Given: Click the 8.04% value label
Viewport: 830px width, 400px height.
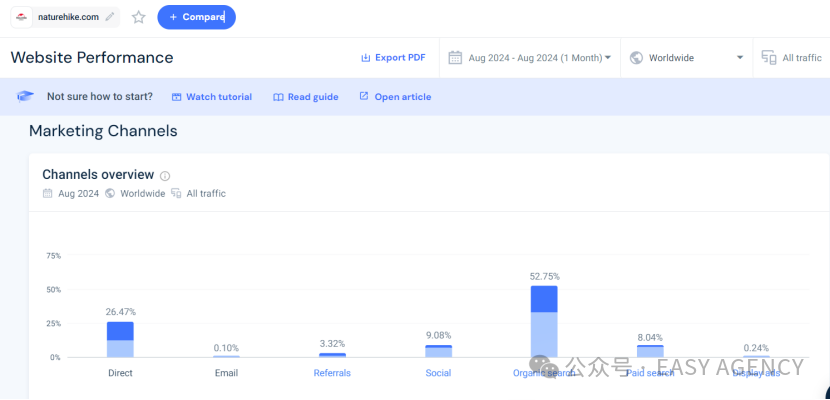Looking at the screenshot, I should (650, 337).
